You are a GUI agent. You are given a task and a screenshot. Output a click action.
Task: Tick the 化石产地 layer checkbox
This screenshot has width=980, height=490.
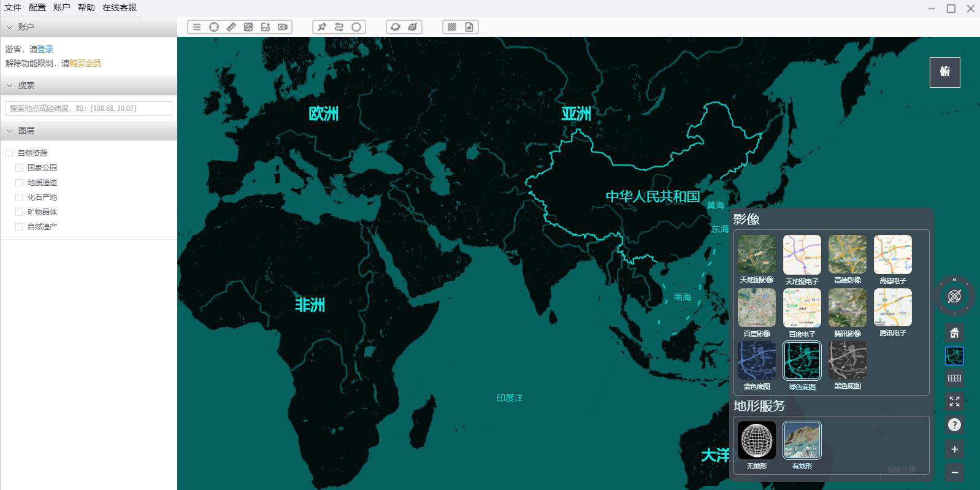[x=19, y=197]
